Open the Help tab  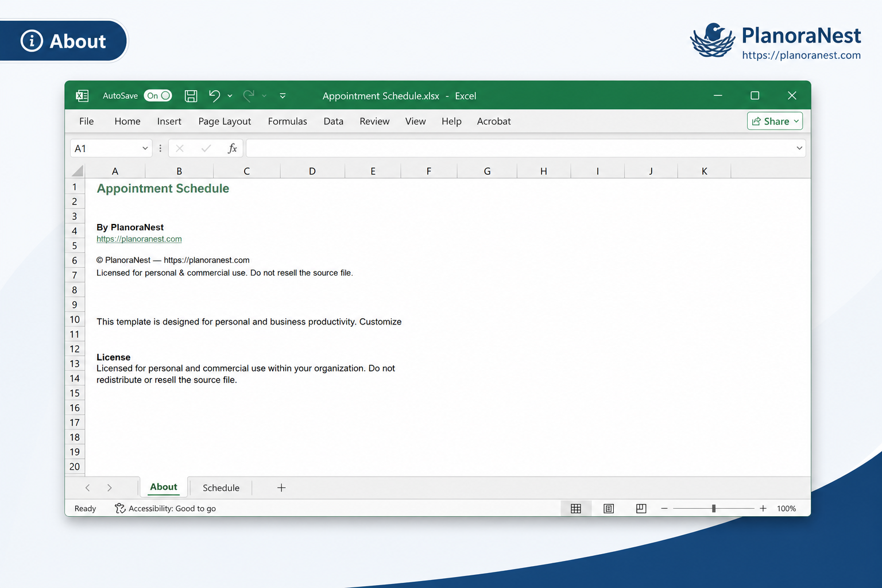point(451,121)
